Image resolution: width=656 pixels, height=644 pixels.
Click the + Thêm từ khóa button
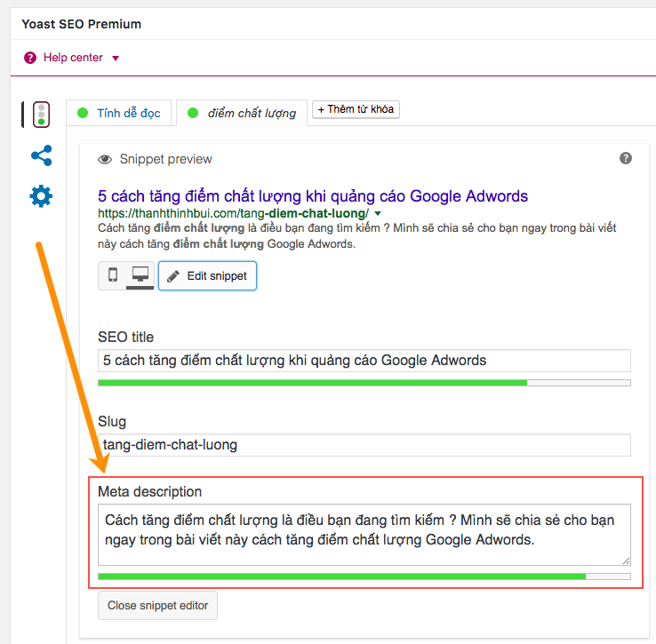[x=356, y=109]
